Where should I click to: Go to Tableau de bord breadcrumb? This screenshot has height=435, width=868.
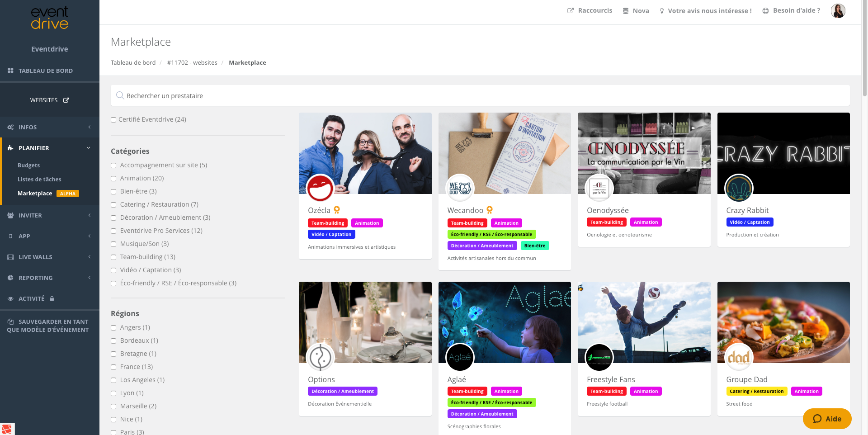click(133, 62)
